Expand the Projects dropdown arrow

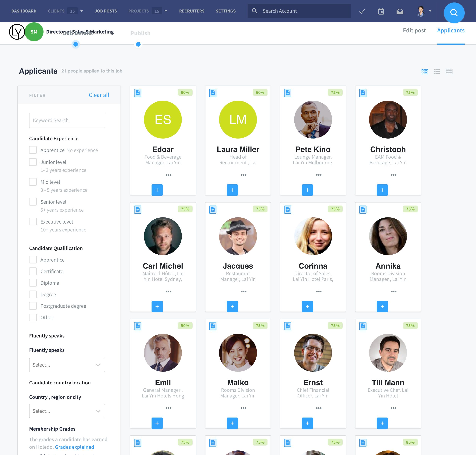pos(166,11)
